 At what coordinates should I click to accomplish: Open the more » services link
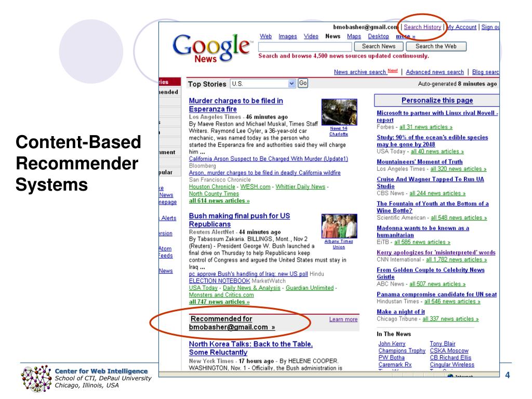(405, 36)
